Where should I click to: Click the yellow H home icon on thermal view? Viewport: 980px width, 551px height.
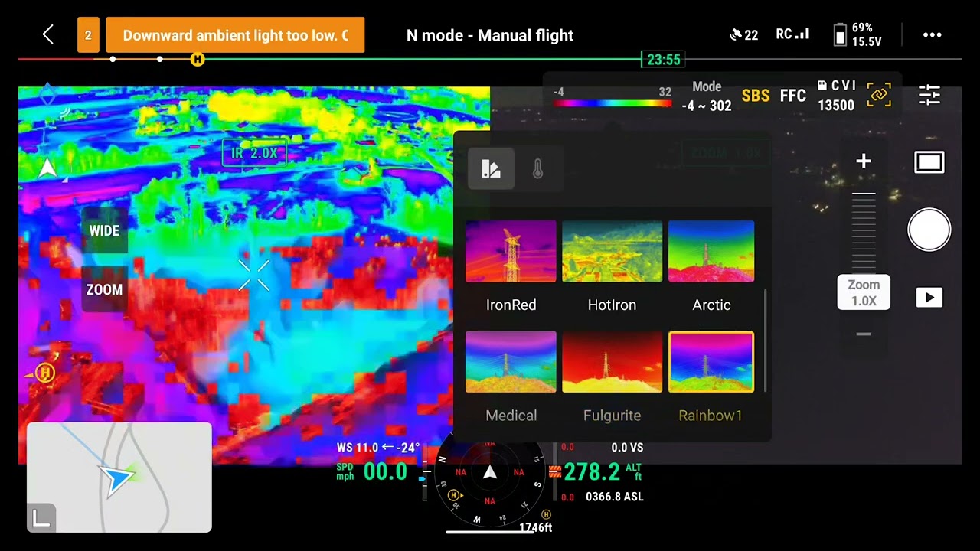pyautogui.click(x=45, y=373)
